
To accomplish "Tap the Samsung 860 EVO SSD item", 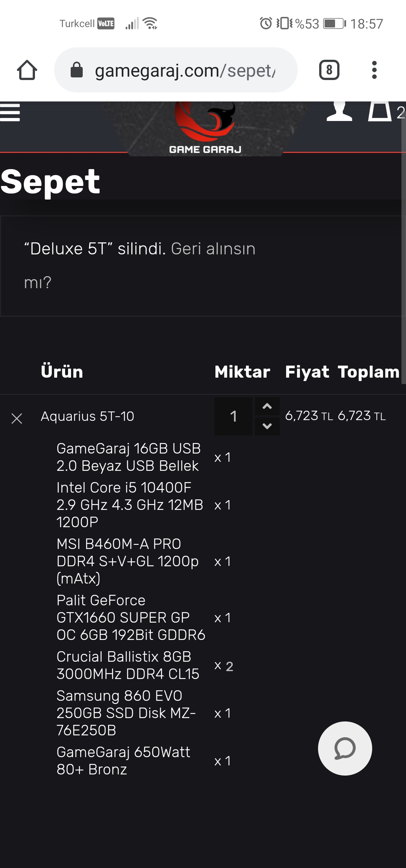I will 126,713.
